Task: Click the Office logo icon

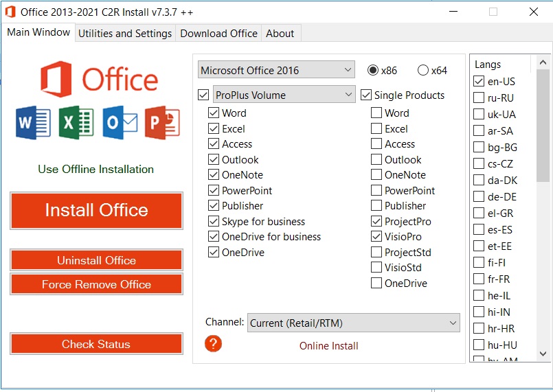Action: (x=56, y=79)
